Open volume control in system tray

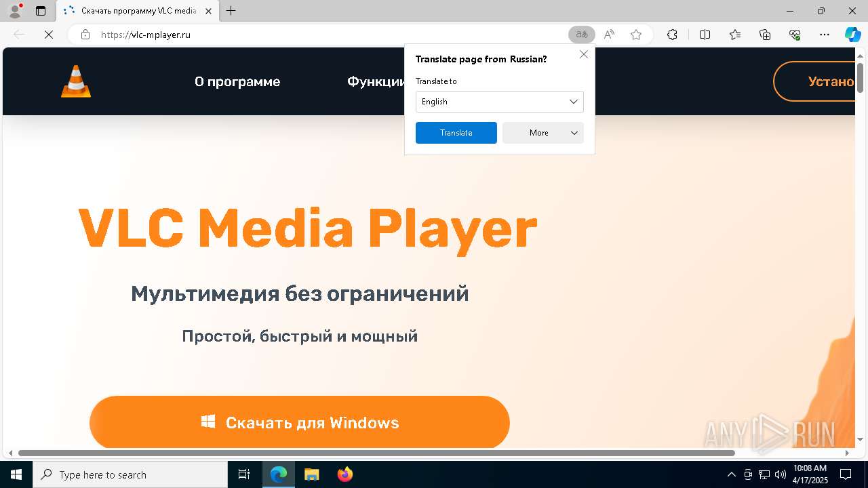pos(780,474)
